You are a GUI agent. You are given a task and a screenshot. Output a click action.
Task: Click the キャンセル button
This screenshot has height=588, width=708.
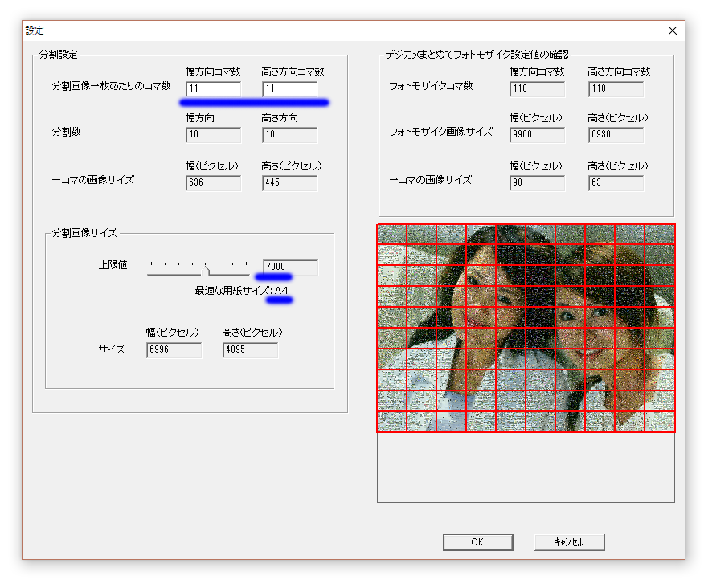click(x=570, y=542)
